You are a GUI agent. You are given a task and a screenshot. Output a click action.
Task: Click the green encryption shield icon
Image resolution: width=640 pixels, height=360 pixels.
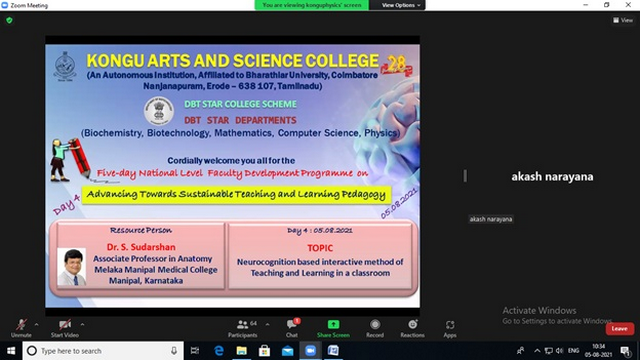[x=9, y=20]
